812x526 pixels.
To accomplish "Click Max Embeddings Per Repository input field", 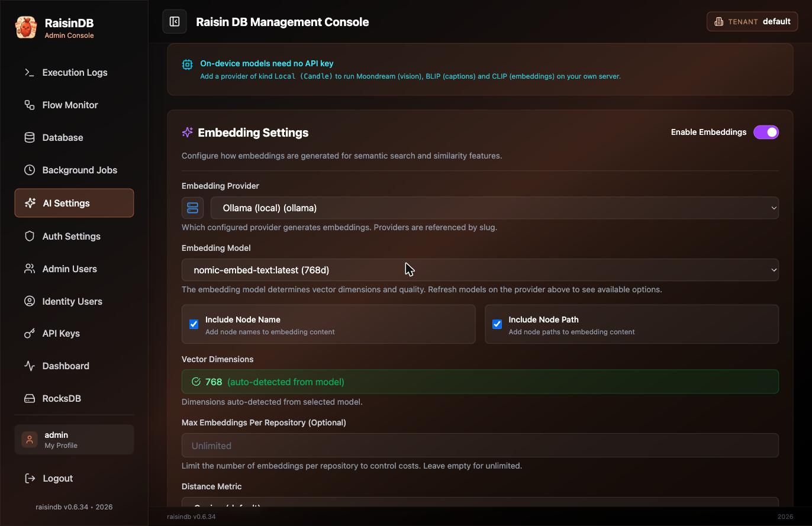I will click(x=480, y=446).
